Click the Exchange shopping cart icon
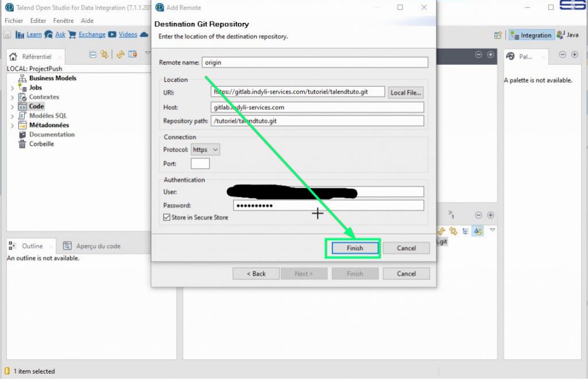The height and width of the screenshot is (381, 588). (72, 35)
